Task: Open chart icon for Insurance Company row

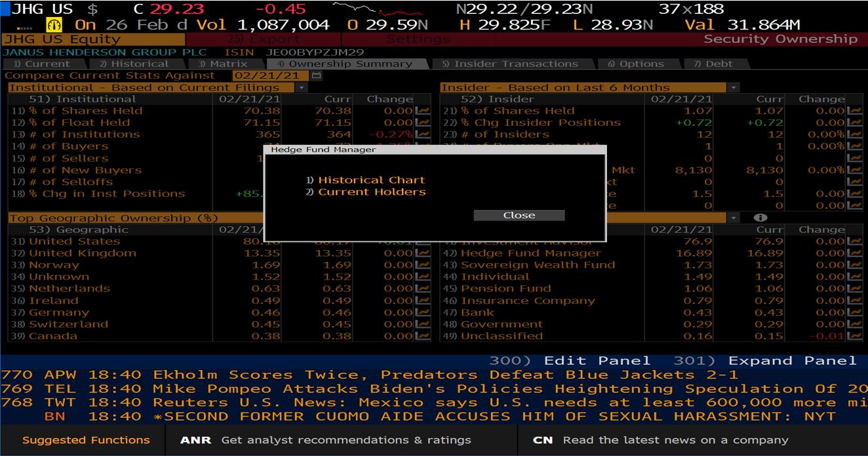Action: pyautogui.click(x=854, y=301)
